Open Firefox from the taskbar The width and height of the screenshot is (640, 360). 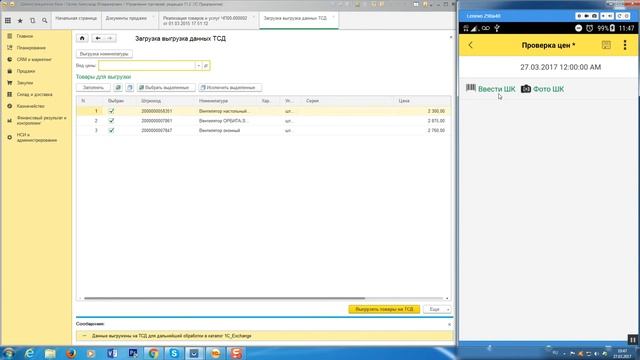coord(71,353)
